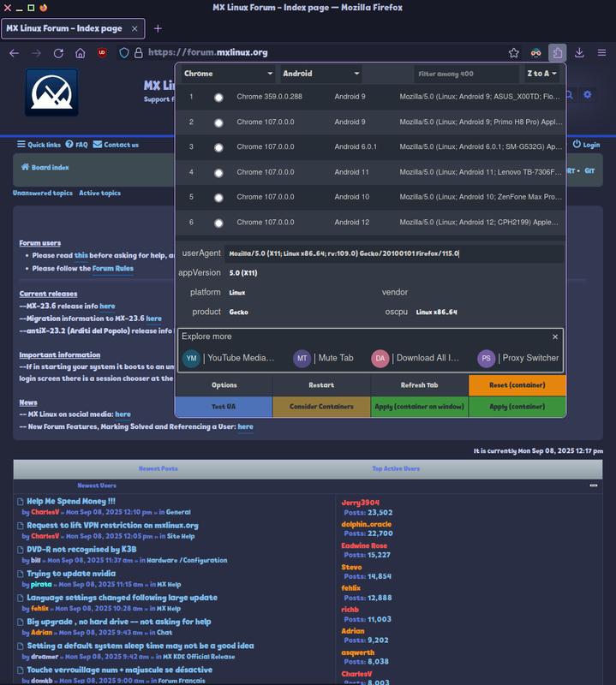
Task: Open YouTube Media YM badge
Action: [191, 358]
